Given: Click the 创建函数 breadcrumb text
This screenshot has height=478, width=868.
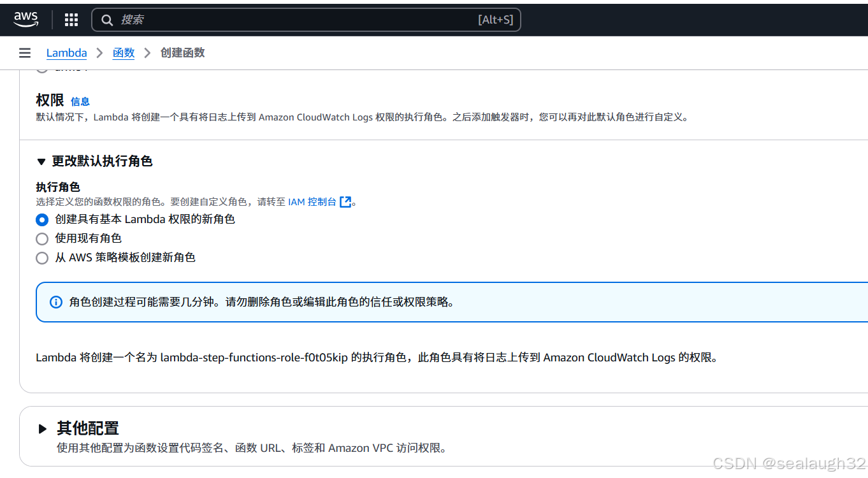Looking at the screenshot, I should tap(183, 53).
